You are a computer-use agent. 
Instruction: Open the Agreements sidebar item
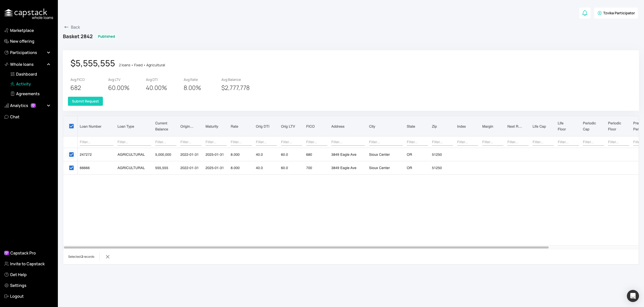[x=28, y=94]
